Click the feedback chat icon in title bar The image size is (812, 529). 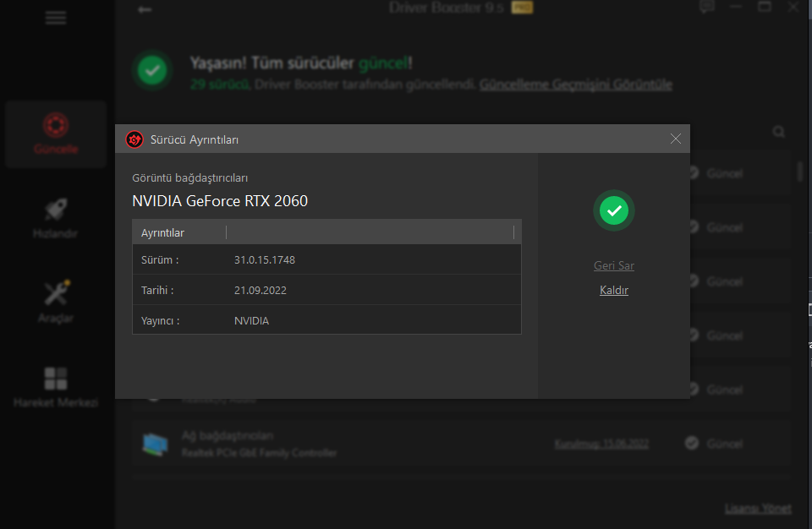click(707, 7)
